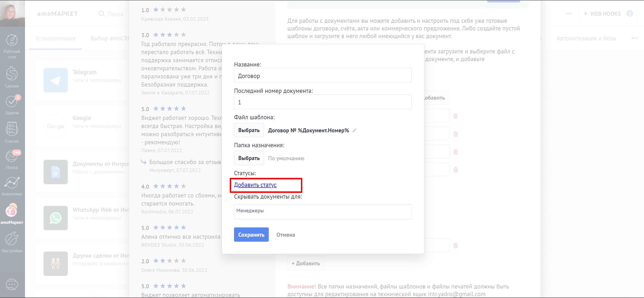Screen dimensions: 644x298
Task: Click the Google integration logo
Action: [x=55, y=126]
